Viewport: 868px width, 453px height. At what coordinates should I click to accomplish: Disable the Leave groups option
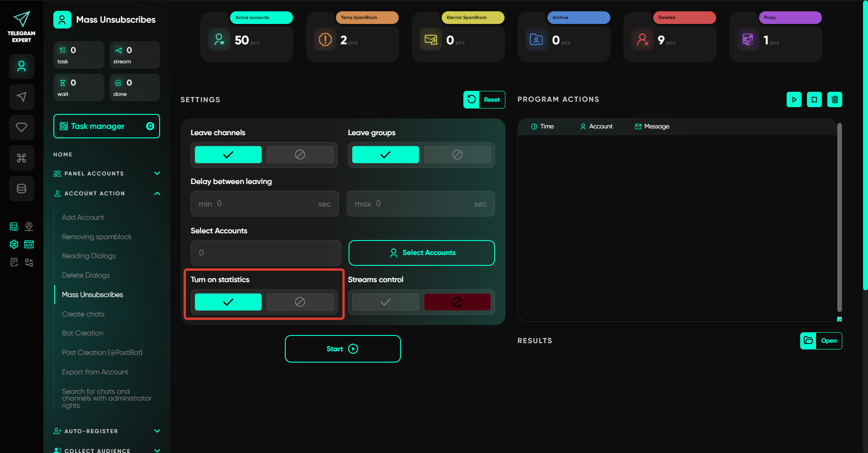[x=457, y=155]
